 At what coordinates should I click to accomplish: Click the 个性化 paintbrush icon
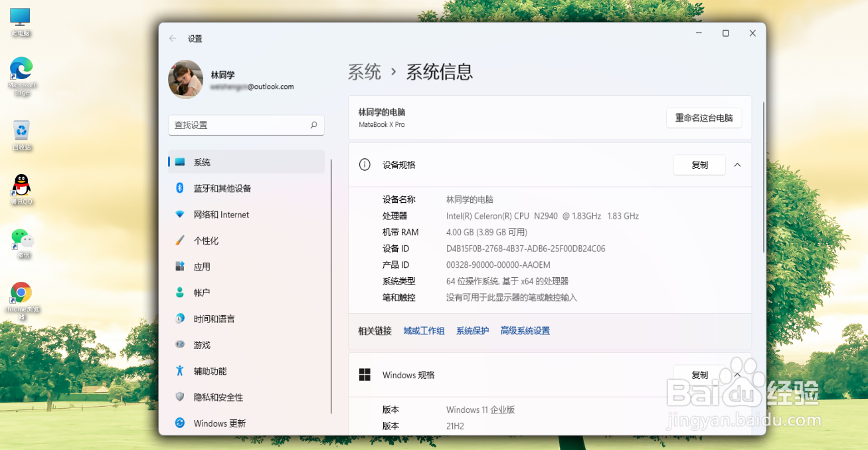click(180, 241)
